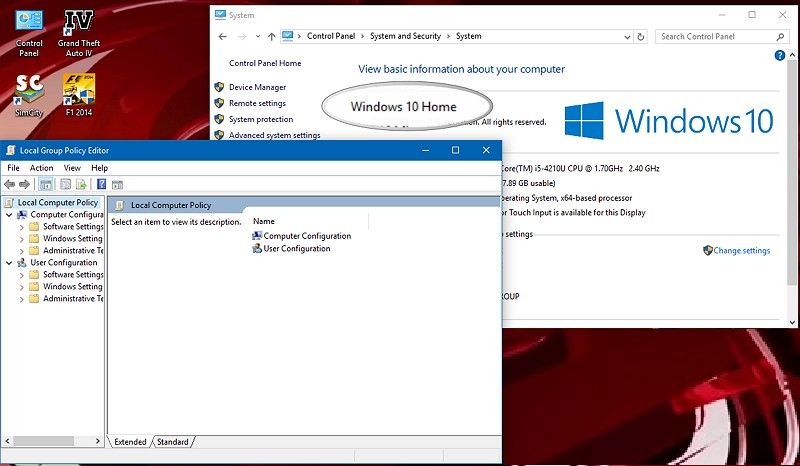Toggle Show/Hide Console Tree toolbar icon
The height and width of the screenshot is (466, 800).
[46, 184]
